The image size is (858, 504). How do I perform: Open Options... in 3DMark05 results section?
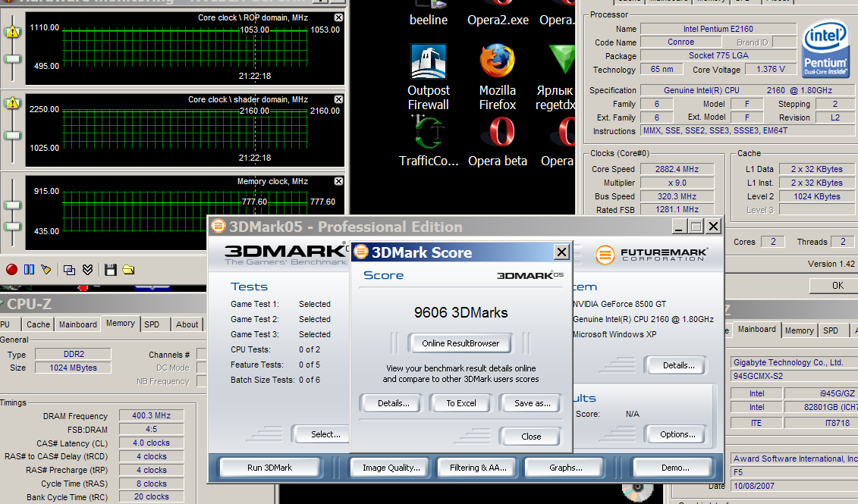pos(677,434)
